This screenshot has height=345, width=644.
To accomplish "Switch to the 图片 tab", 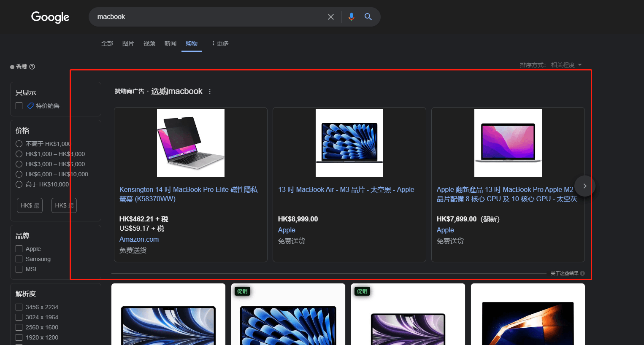I will [128, 43].
